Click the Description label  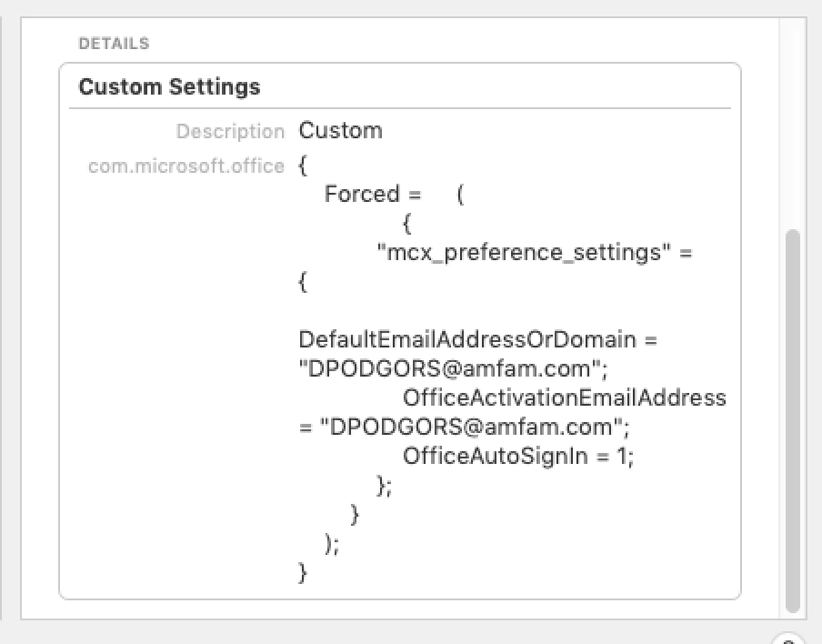[230, 131]
